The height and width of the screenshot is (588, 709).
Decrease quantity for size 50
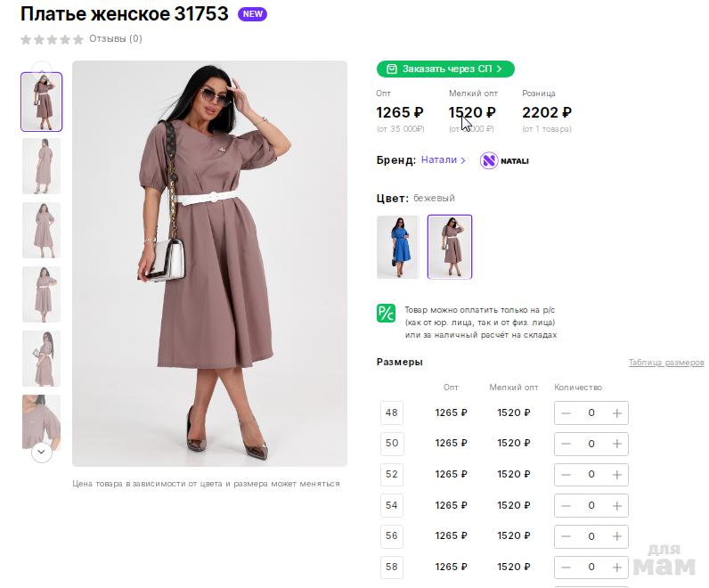(x=566, y=444)
